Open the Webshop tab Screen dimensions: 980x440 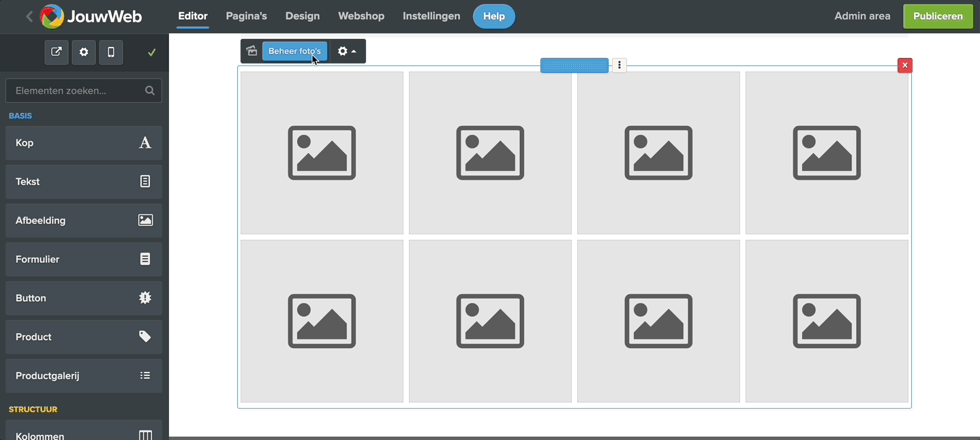point(361,16)
